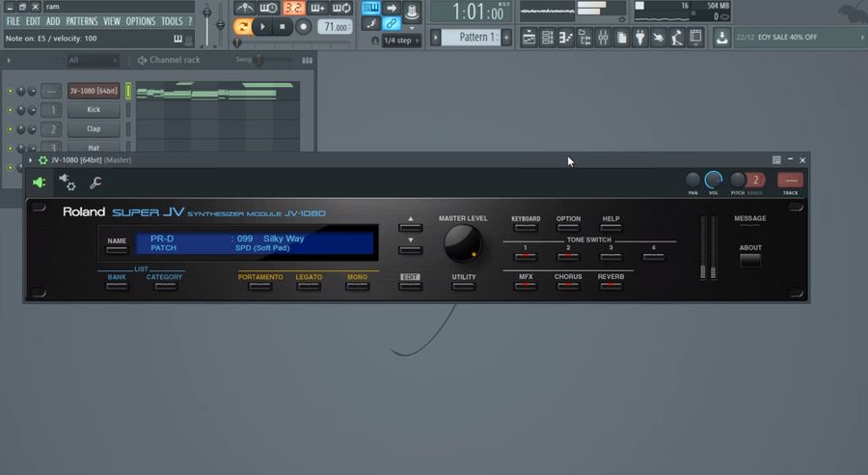Mute the Kick channel green light

(x=10, y=110)
